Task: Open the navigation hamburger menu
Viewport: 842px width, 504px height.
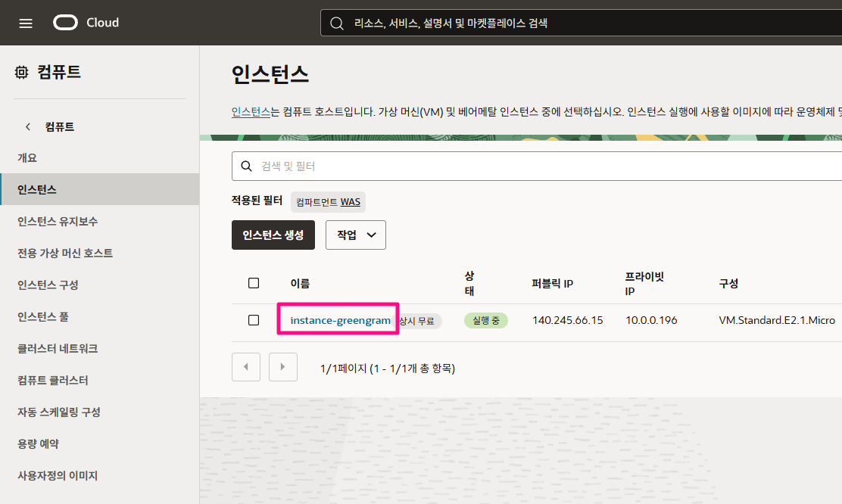Action: tap(26, 22)
